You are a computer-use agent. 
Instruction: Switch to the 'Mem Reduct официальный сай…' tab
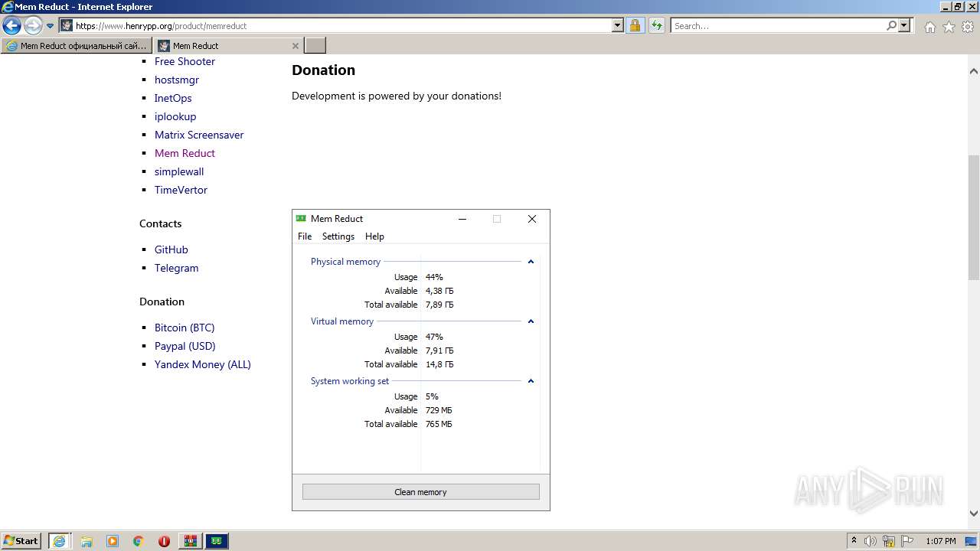point(77,46)
